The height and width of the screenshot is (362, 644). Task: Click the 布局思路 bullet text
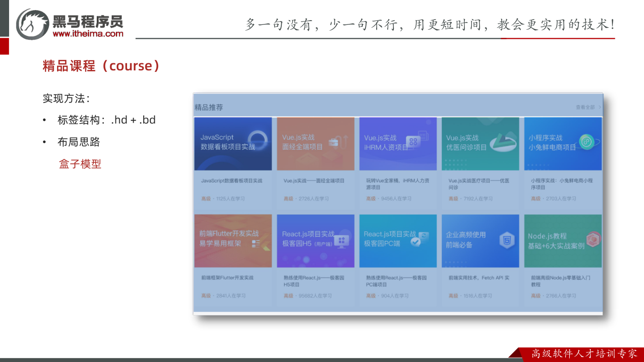(x=79, y=142)
